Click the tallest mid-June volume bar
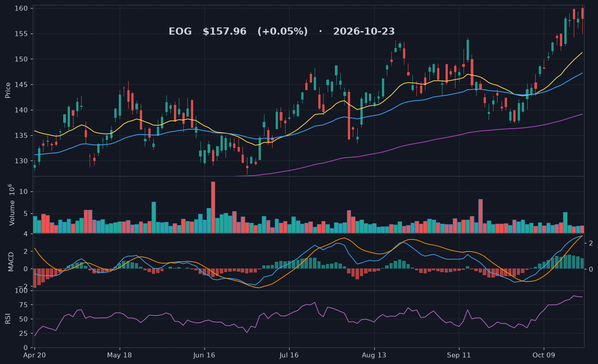598x364 pixels. point(213,207)
